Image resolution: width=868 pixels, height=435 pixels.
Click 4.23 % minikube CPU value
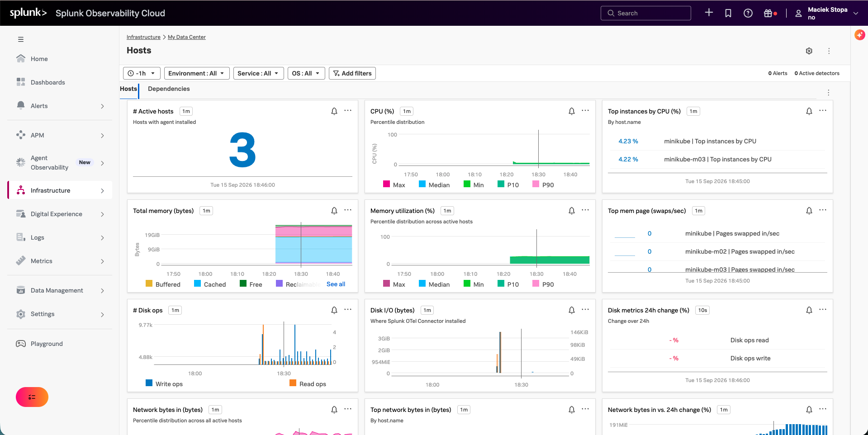tap(628, 141)
